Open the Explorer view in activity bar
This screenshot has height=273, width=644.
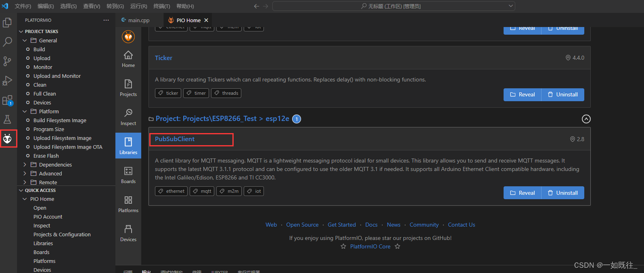7,23
